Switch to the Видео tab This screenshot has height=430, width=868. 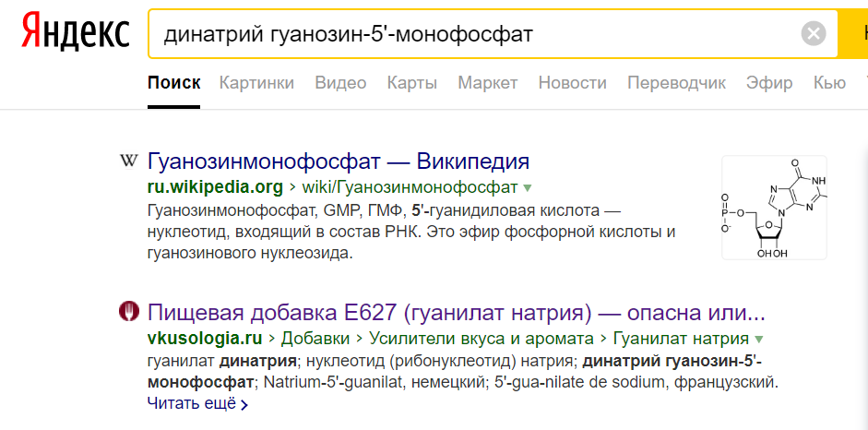point(340,83)
